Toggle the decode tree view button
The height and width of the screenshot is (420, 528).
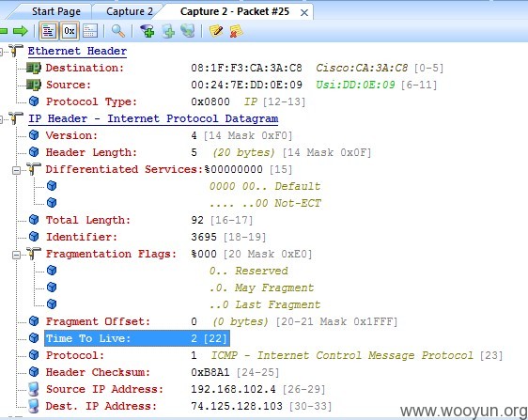point(49,31)
